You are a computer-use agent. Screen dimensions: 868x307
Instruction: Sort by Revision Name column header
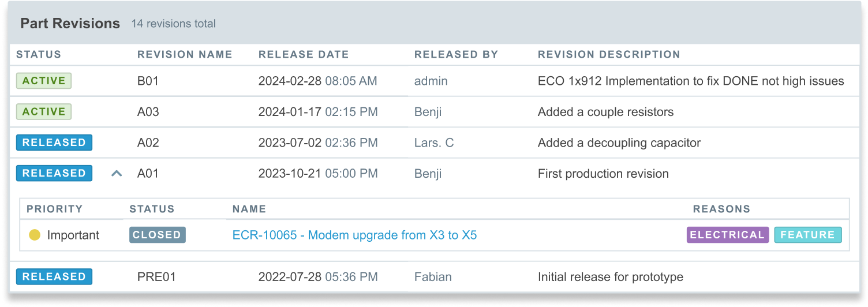pos(185,55)
